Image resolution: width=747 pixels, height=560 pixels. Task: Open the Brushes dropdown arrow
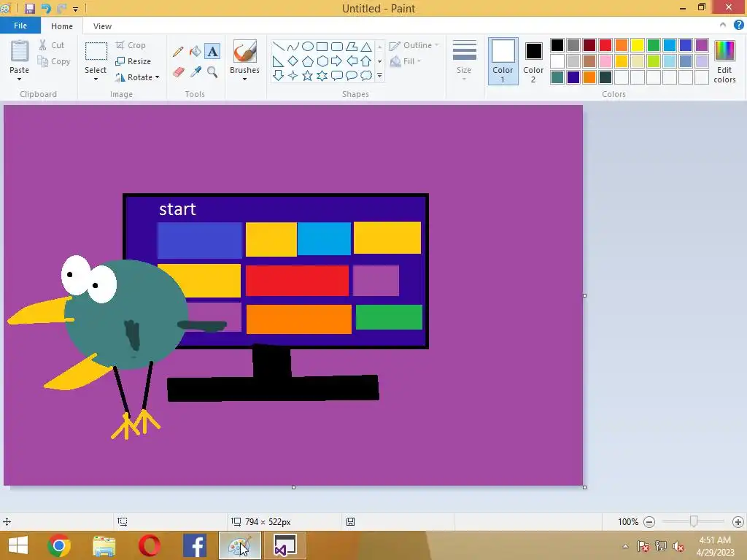(245, 79)
